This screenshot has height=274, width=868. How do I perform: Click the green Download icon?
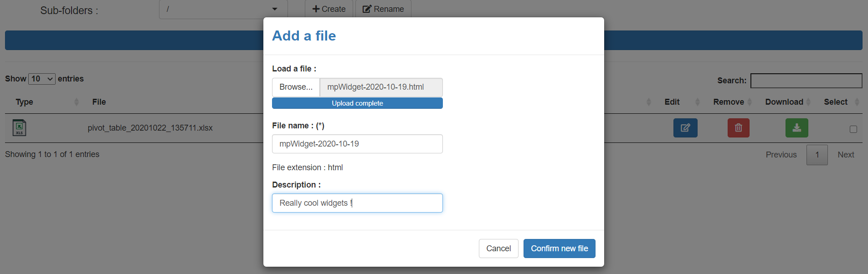pos(796,128)
